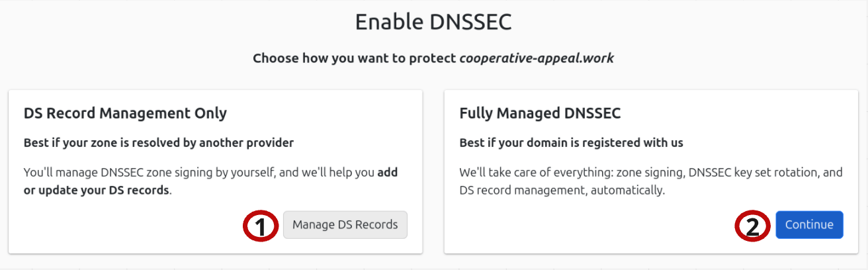The image size is (868, 270).
Task: Click the cooperative-appeal.work domain name
Action: click(537, 58)
